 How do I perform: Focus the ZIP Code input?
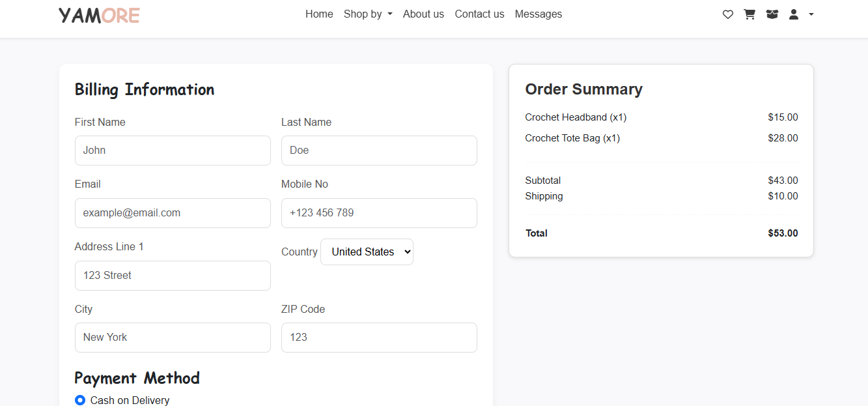379,338
